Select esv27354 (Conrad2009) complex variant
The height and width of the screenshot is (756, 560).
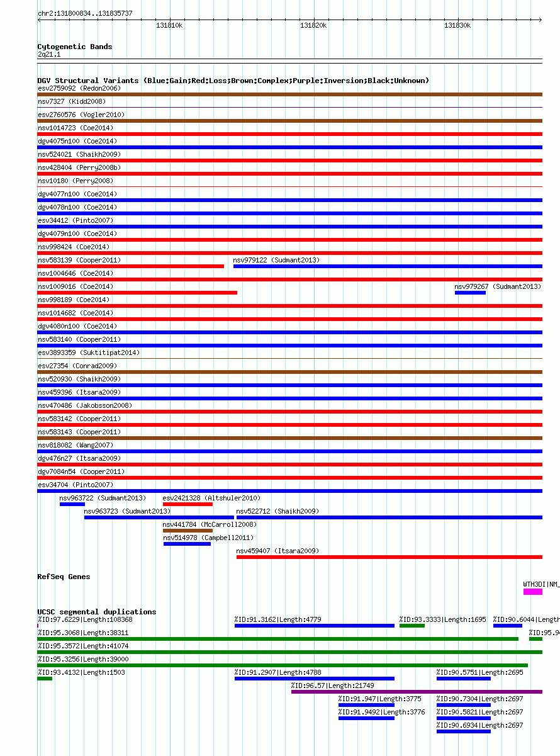click(x=289, y=372)
